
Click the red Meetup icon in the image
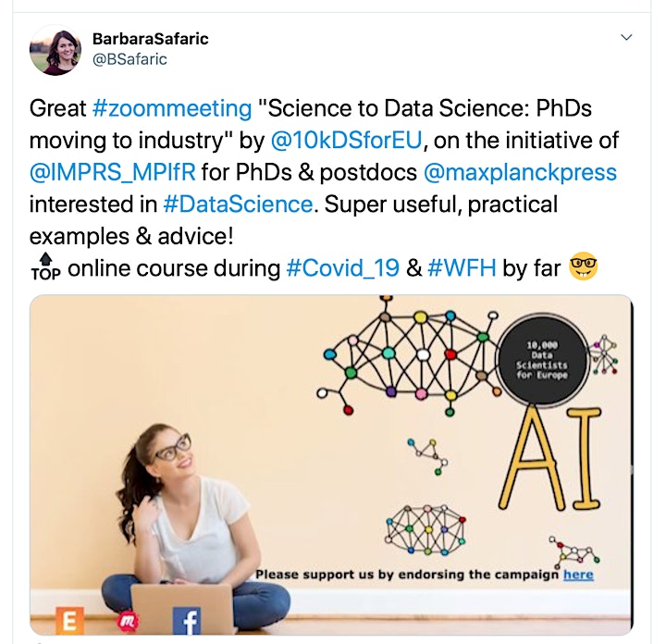click(128, 622)
